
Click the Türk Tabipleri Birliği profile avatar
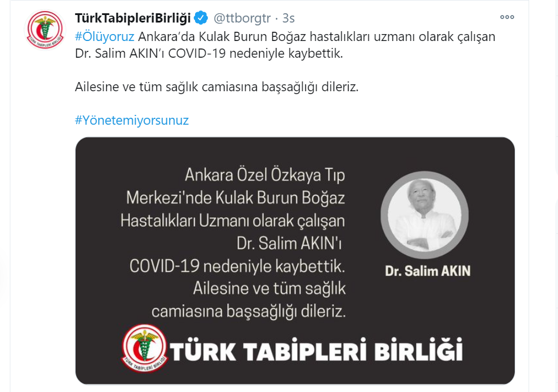(x=45, y=30)
